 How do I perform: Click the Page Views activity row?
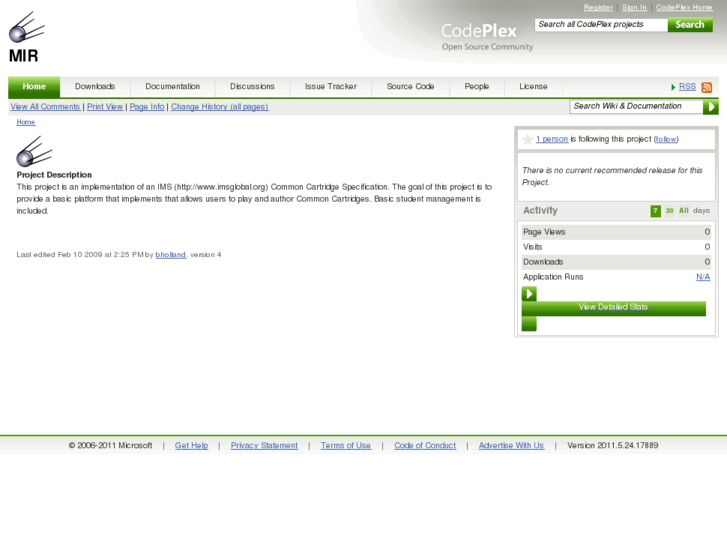(x=616, y=232)
